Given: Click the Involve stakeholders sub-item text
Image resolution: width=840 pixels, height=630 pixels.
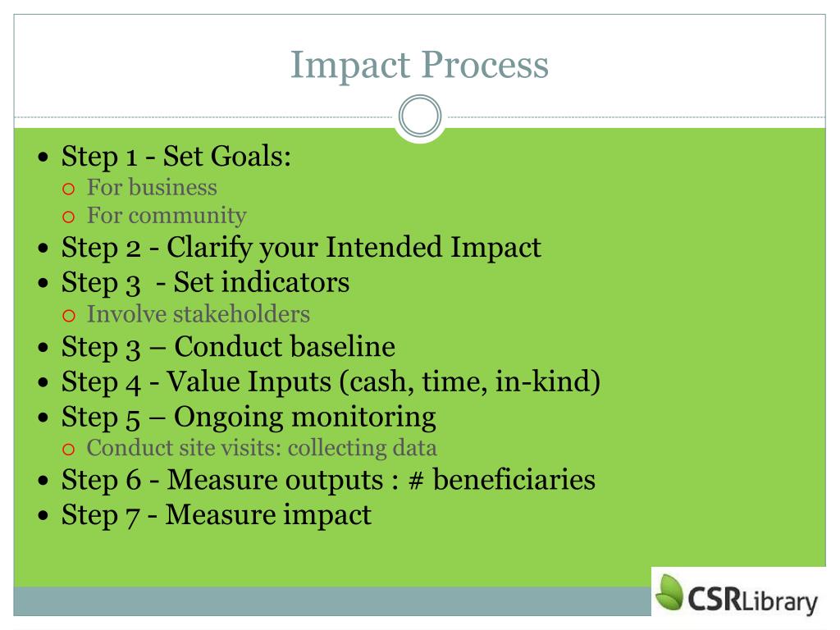Looking at the screenshot, I should 199,314.
